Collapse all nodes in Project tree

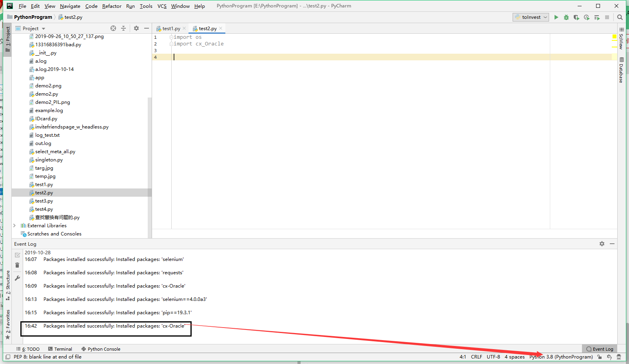(x=123, y=28)
